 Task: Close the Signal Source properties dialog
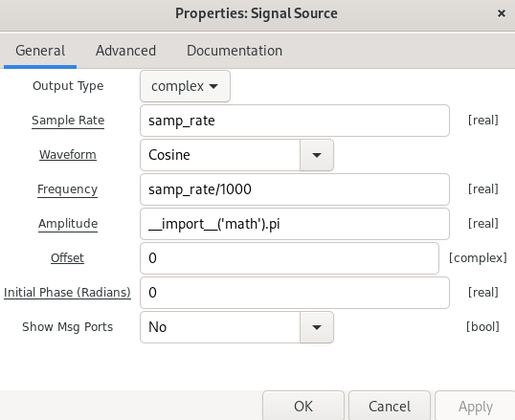click(502, 13)
